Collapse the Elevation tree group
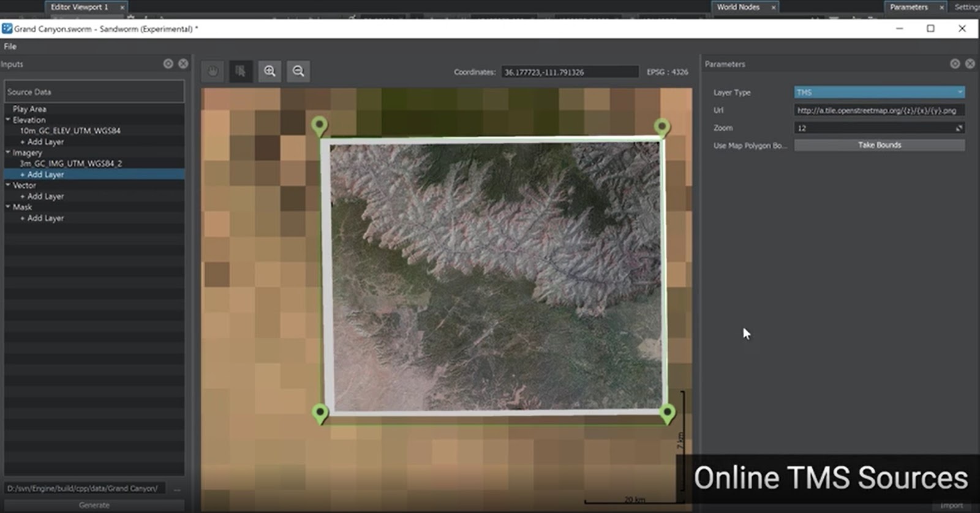The height and width of the screenshot is (513, 980). tap(8, 120)
